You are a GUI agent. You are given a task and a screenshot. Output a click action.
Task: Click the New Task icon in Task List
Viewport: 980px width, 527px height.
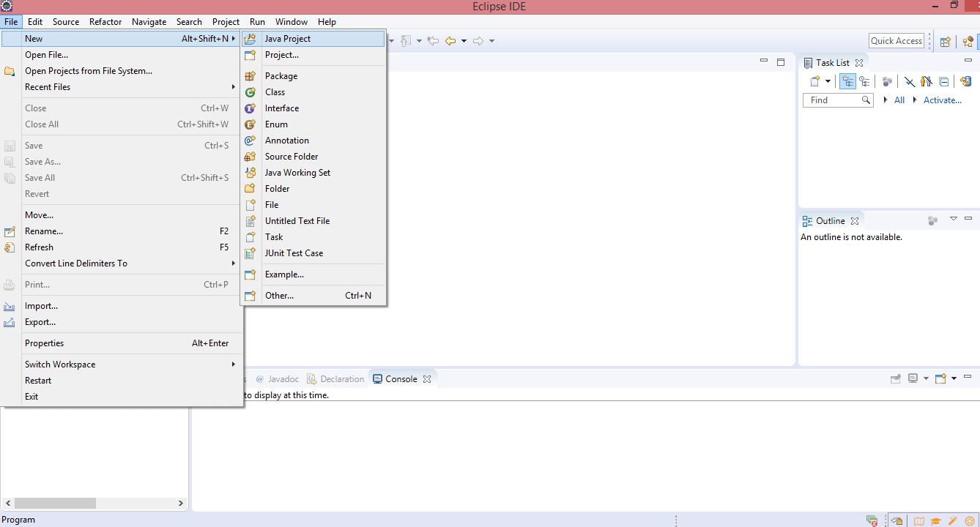814,81
